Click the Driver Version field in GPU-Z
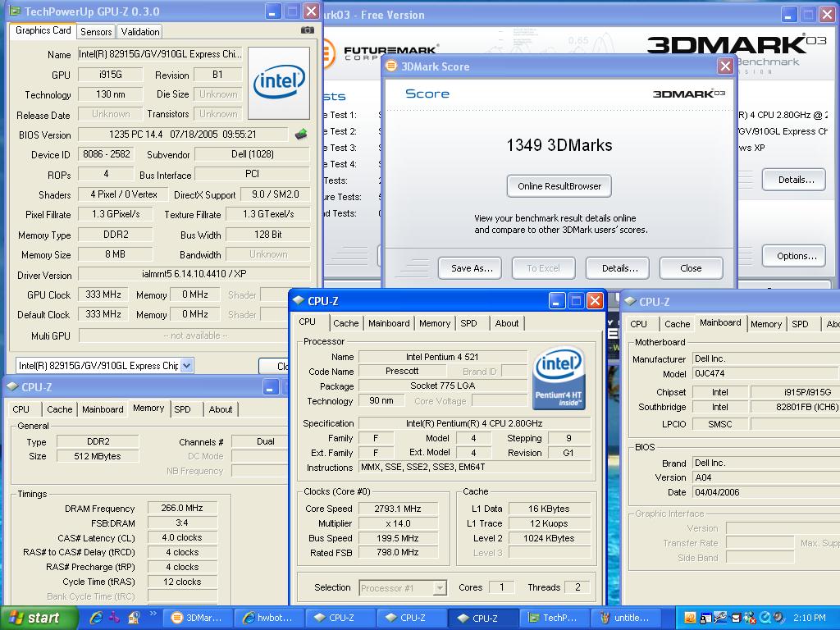Viewport: 840px width, 630px height. click(x=194, y=274)
